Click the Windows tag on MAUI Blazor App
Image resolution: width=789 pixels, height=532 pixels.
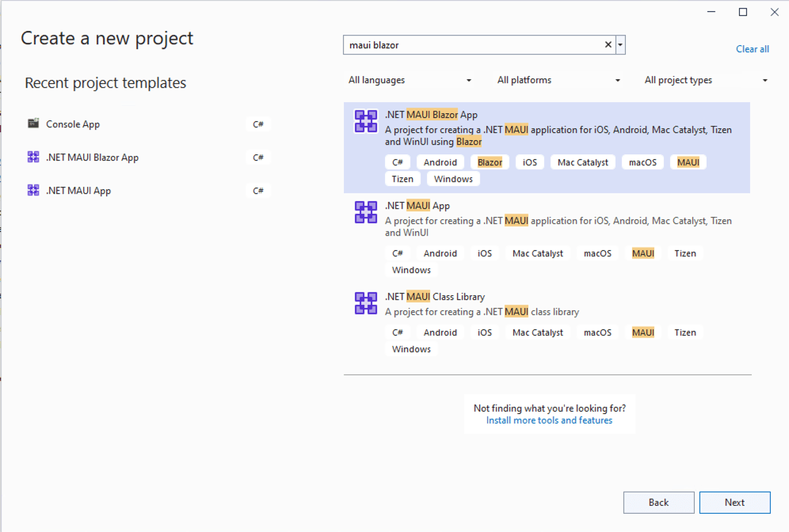tap(453, 178)
